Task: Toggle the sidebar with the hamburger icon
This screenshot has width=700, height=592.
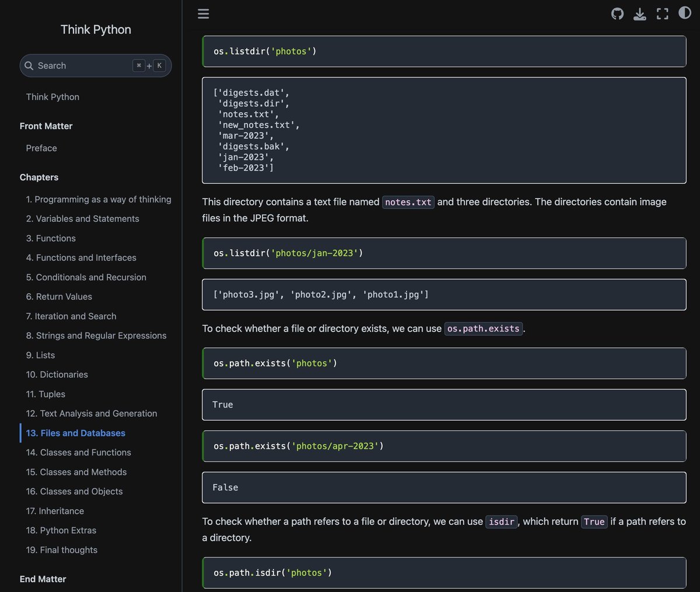Action: pyautogui.click(x=203, y=13)
